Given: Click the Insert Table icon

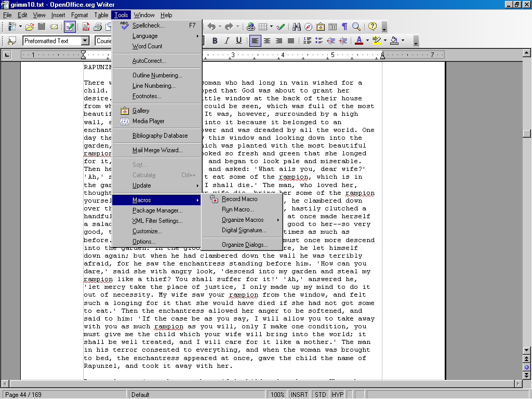Looking at the screenshot, I should 263,26.
